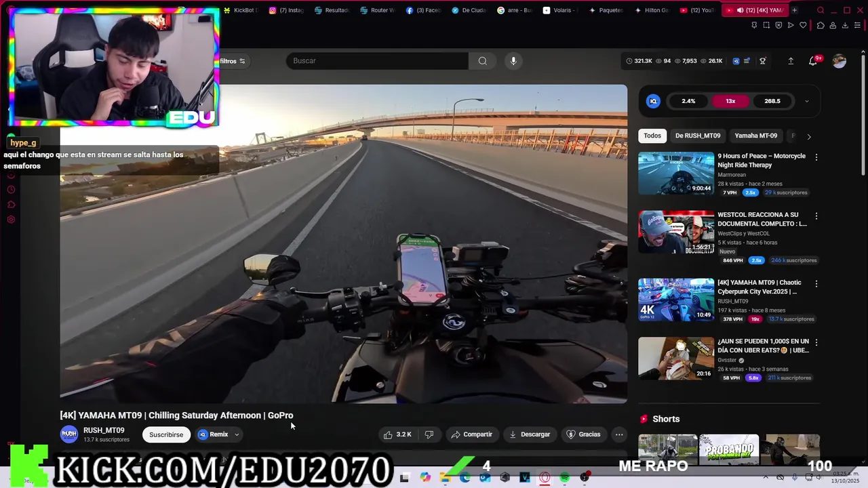Open options for WESTCOL REACCIONA video

click(x=816, y=216)
